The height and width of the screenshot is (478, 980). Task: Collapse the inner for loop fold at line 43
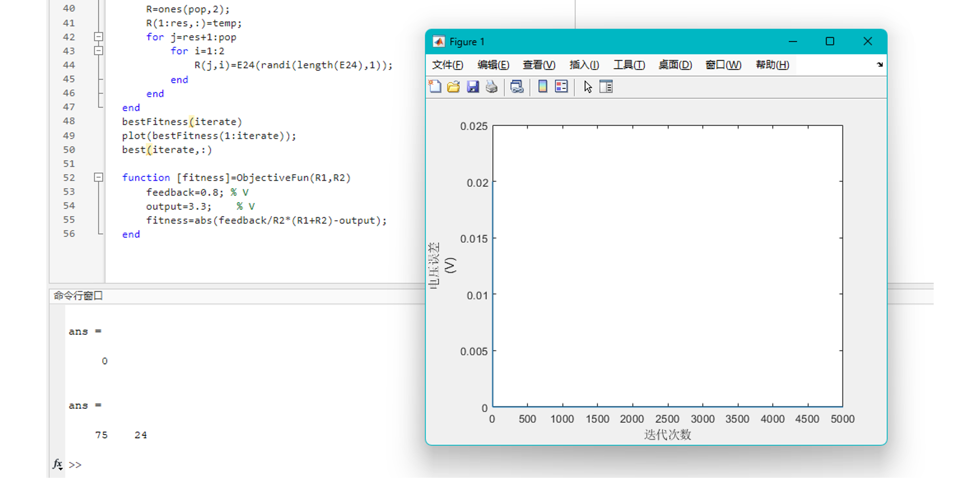[x=98, y=51]
